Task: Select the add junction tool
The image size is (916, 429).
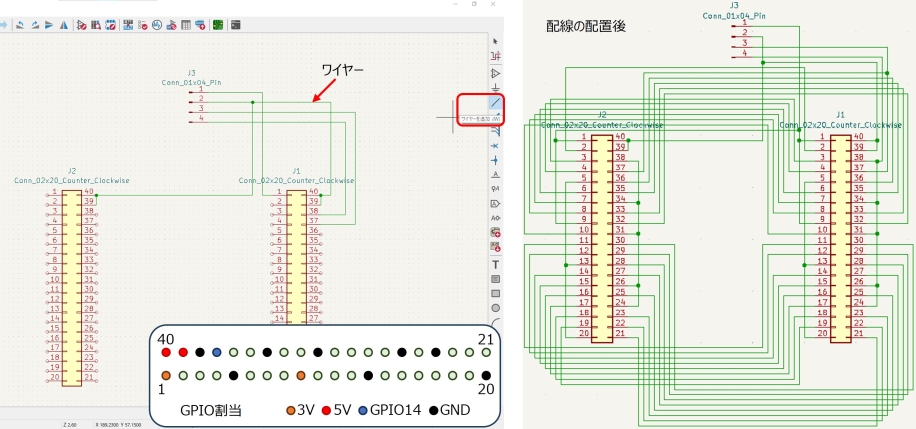Action: [x=496, y=160]
